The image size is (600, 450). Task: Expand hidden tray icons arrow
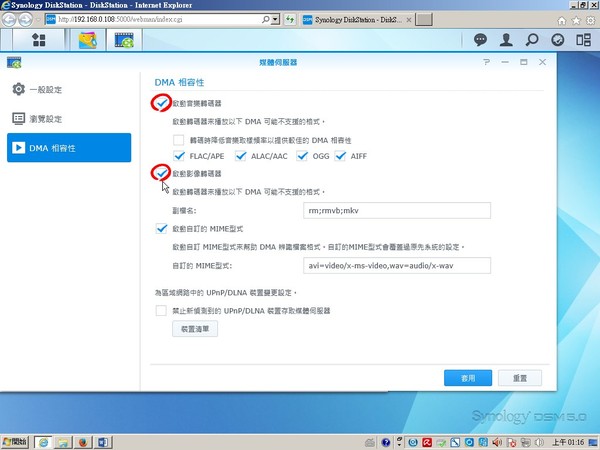click(399, 443)
